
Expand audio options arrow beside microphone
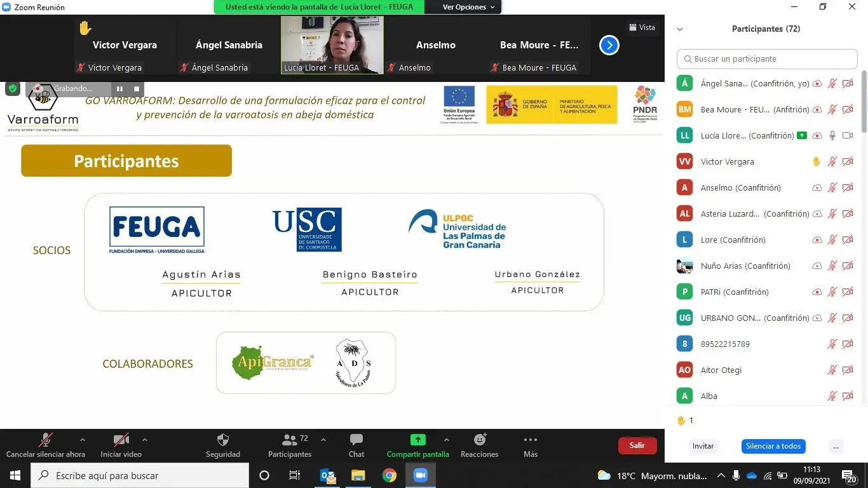point(82,440)
